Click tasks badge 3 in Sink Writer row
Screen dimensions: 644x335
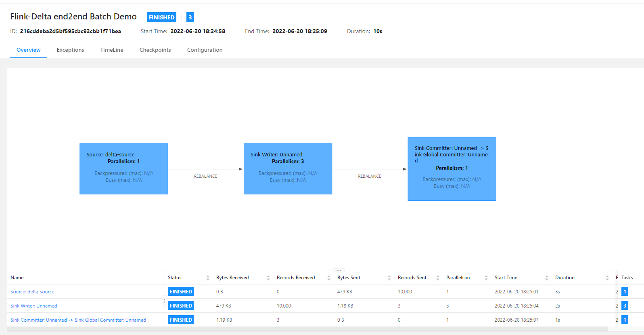(625, 306)
